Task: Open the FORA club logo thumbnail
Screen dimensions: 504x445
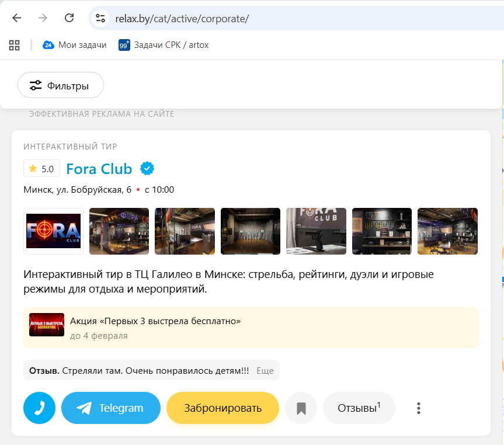Action: tap(53, 231)
